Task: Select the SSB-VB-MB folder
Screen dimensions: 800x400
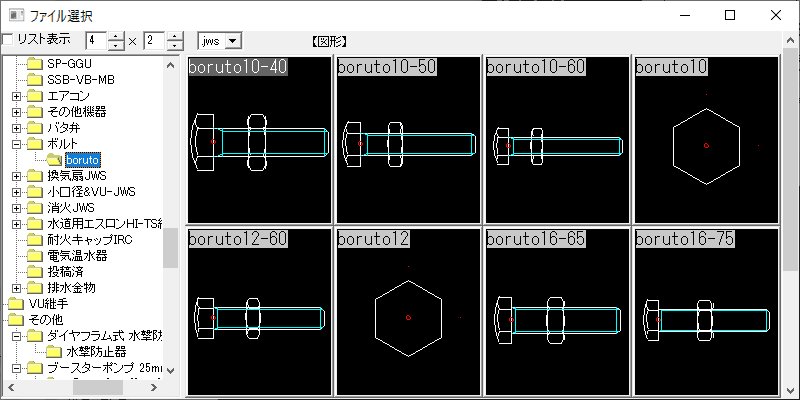Action: (81, 80)
